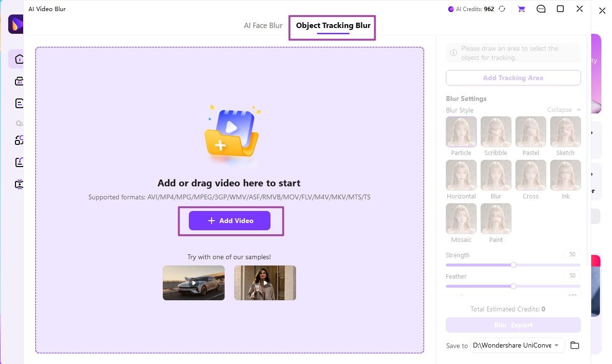Choose the plain Blur style

[x=496, y=175]
